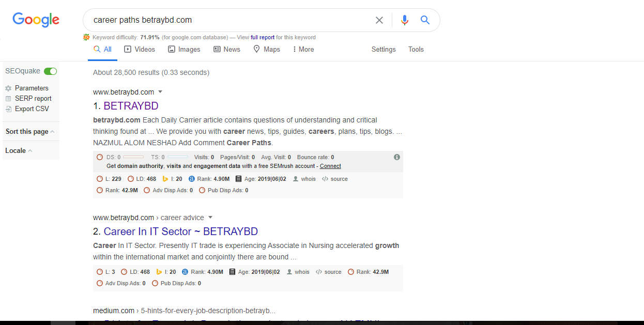The height and width of the screenshot is (325, 644).
Task: Click Alexa Rank 4.90M in first result
Action: (x=209, y=179)
